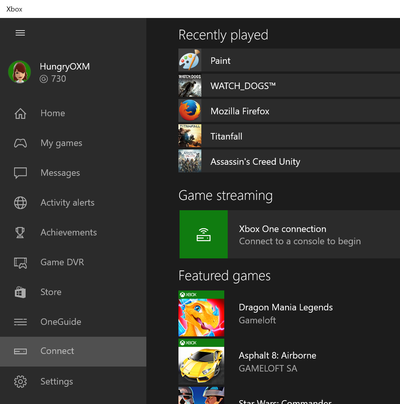Select Paint in Recently played
This screenshot has height=404, width=400.
point(289,60)
